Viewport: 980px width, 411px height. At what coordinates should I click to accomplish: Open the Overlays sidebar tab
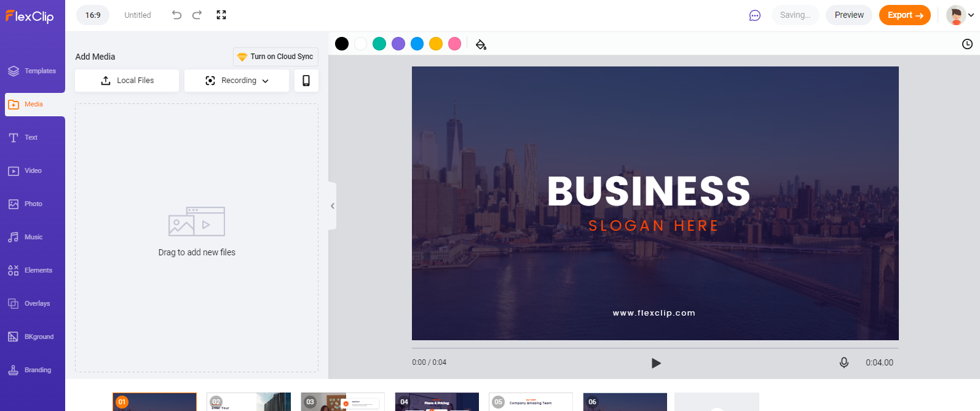point(32,303)
